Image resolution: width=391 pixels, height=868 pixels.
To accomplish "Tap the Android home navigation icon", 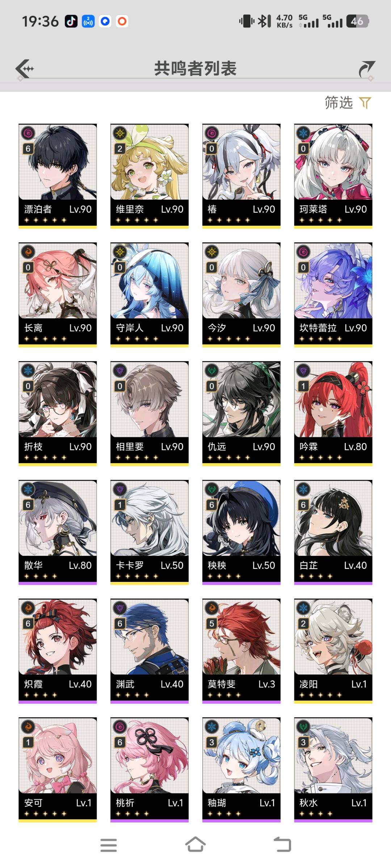I will click(195, 845).
